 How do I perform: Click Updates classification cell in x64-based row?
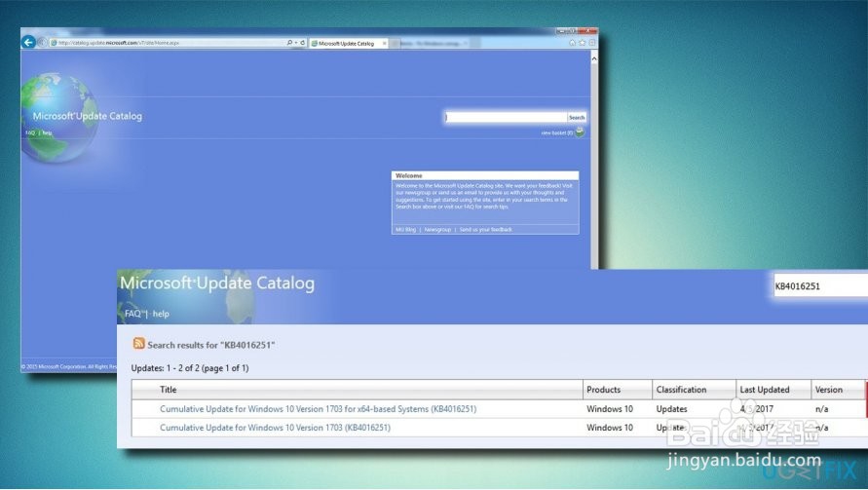coord(671,408)
